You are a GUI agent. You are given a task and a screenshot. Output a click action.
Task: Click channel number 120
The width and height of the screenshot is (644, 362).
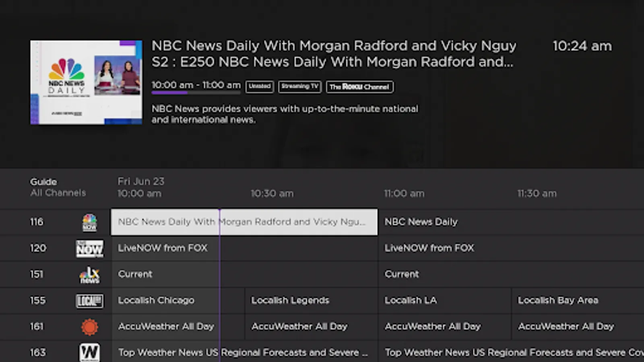click(38, 248)
